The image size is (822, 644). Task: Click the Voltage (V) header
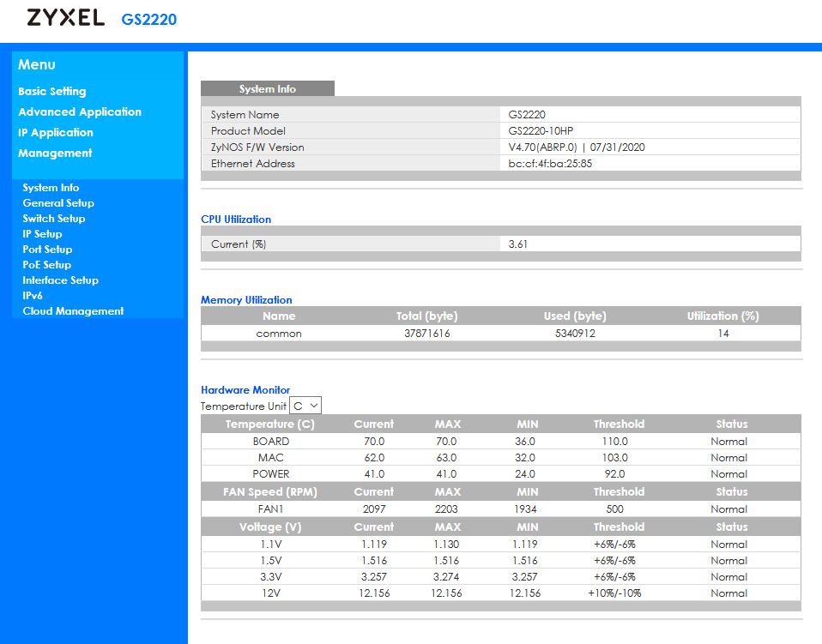click(x=270, y=527)
